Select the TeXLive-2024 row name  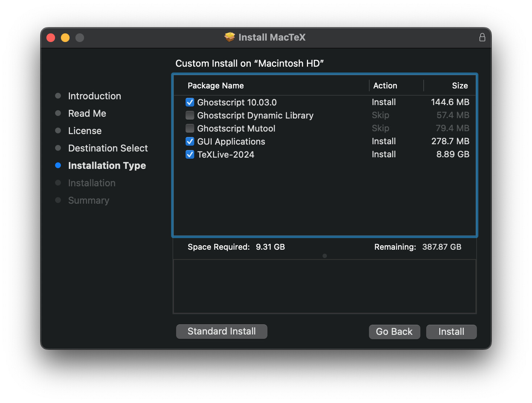226,154
